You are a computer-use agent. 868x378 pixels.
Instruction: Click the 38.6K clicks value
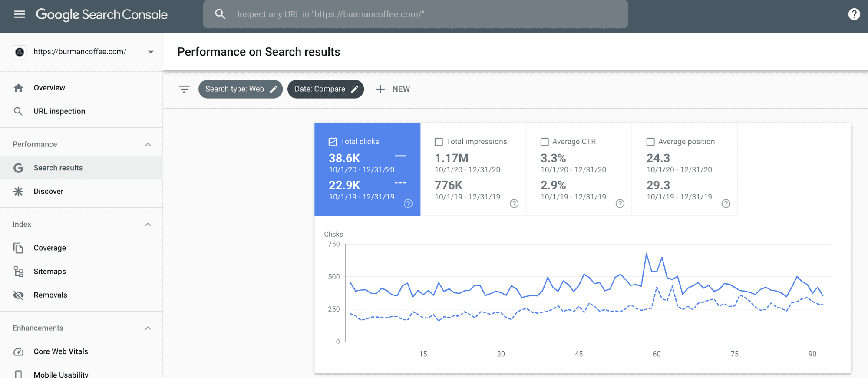coord(344,158)
